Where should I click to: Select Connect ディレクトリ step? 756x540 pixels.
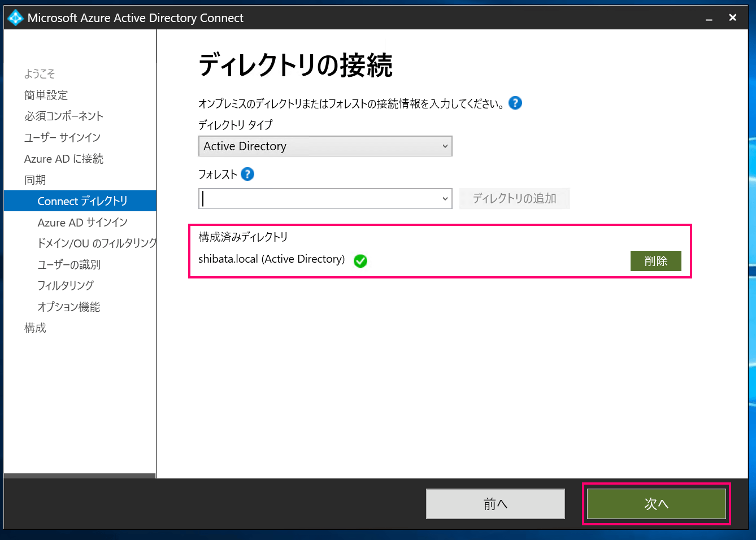click(x=80, y=201)
